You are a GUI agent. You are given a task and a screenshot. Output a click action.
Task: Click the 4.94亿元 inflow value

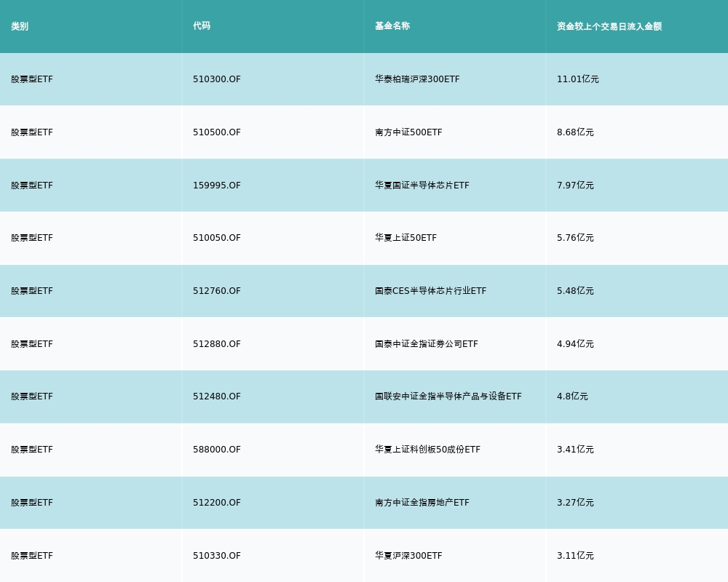575,344
